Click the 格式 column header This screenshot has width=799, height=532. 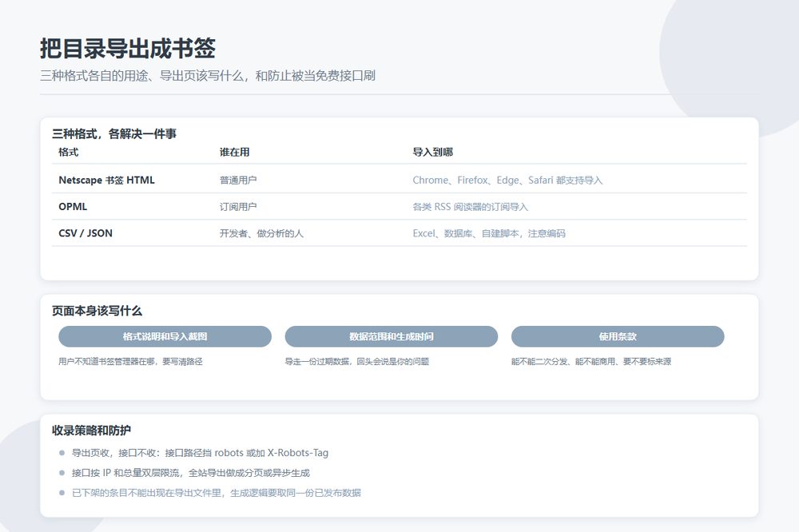[x=69, y=152]
